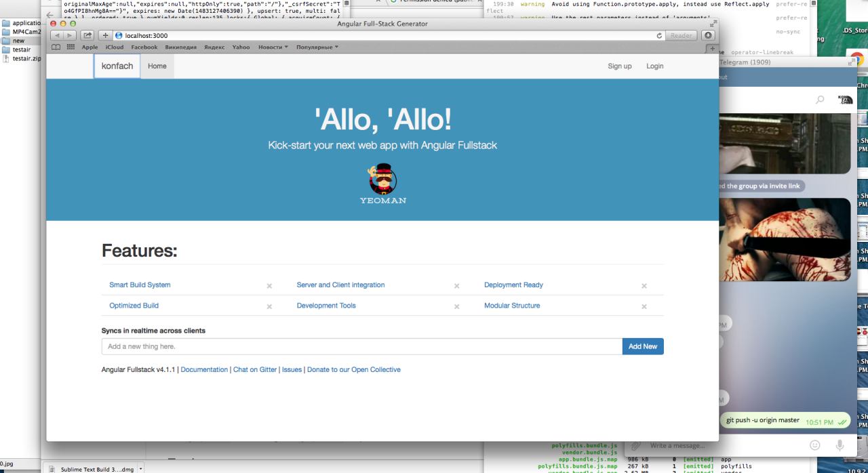The width and height of the screenshot is (868, 473).
Task: Open Chat on Gitter link
Action: tap(255, 370)
